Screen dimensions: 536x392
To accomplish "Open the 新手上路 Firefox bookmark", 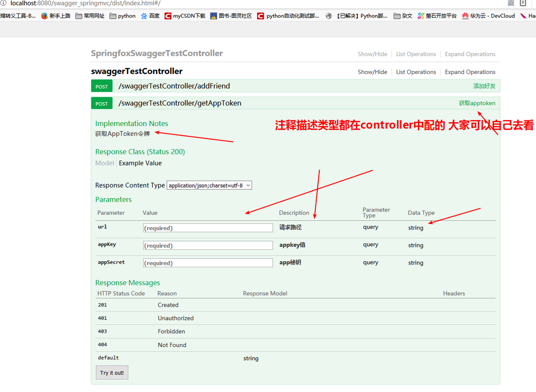I will (x=56, y=16).
